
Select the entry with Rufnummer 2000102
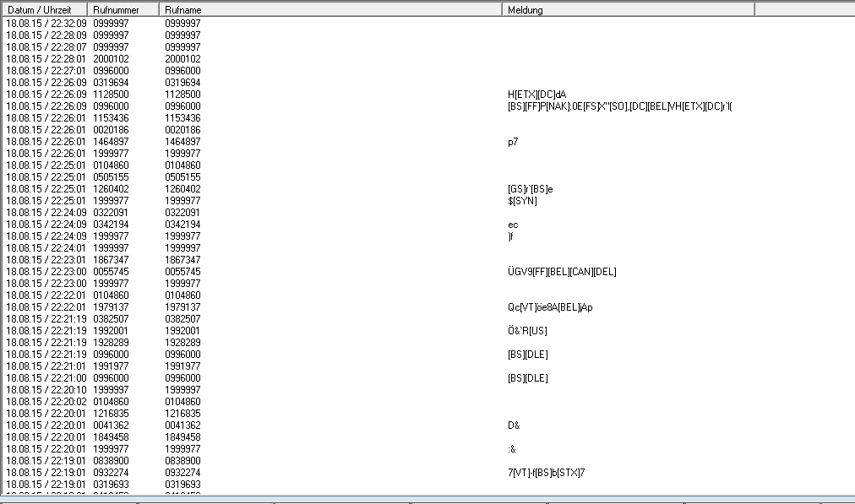click(x=111, y=59)
